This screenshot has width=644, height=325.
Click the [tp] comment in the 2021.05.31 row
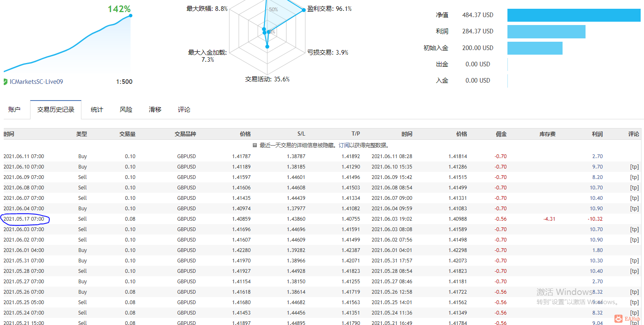pyautogui.click(x=634, y=261)
